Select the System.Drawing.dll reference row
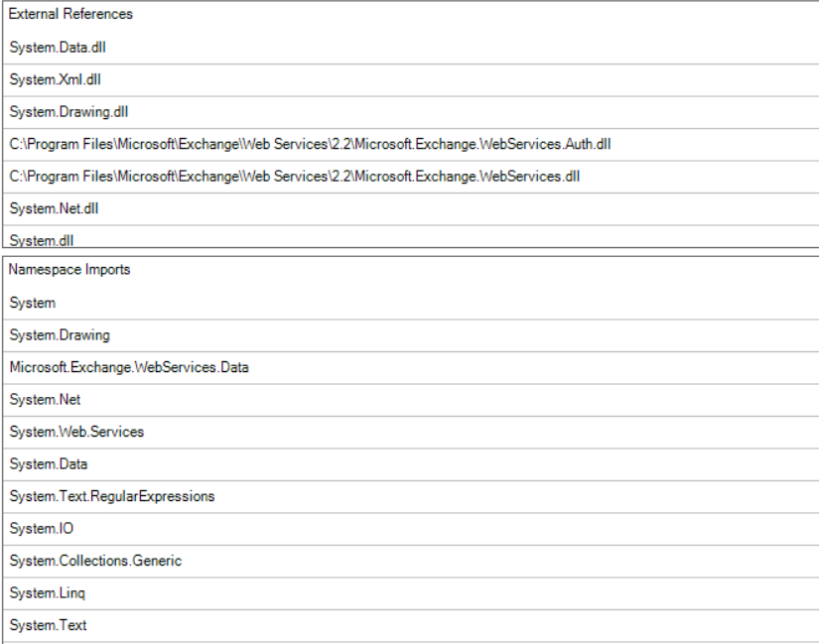Viewport: 819px width, 644px height. (x=411, y=112)
